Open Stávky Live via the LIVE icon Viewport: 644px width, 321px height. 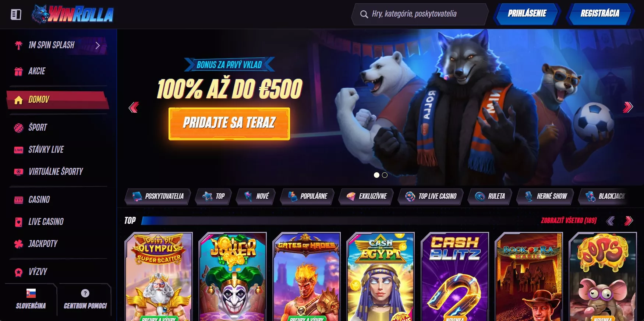click(18, 150)
